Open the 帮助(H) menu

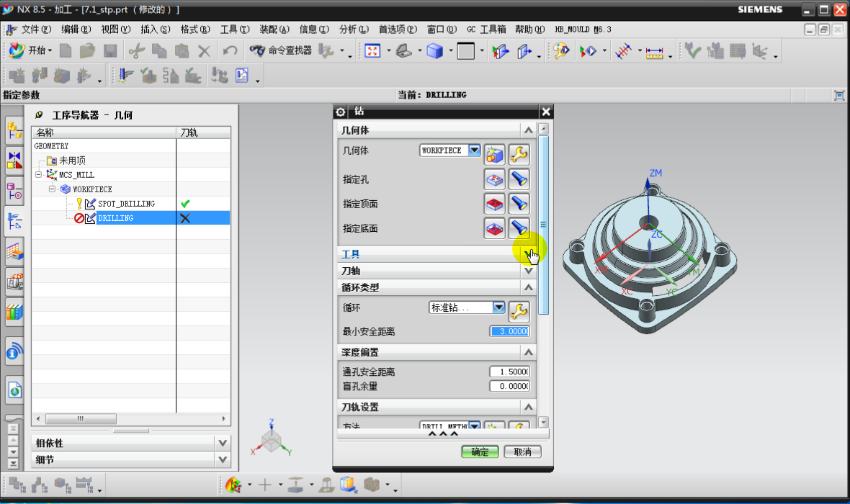point(529,30)
